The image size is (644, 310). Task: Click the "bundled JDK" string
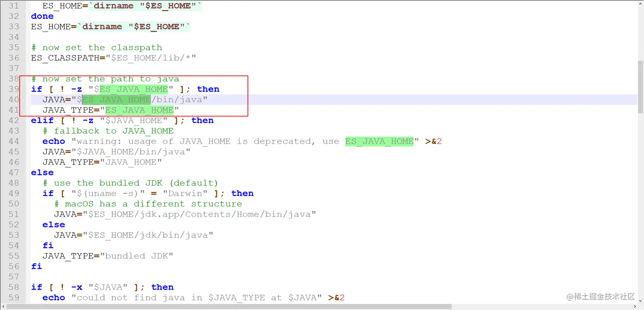click(136, 256)
